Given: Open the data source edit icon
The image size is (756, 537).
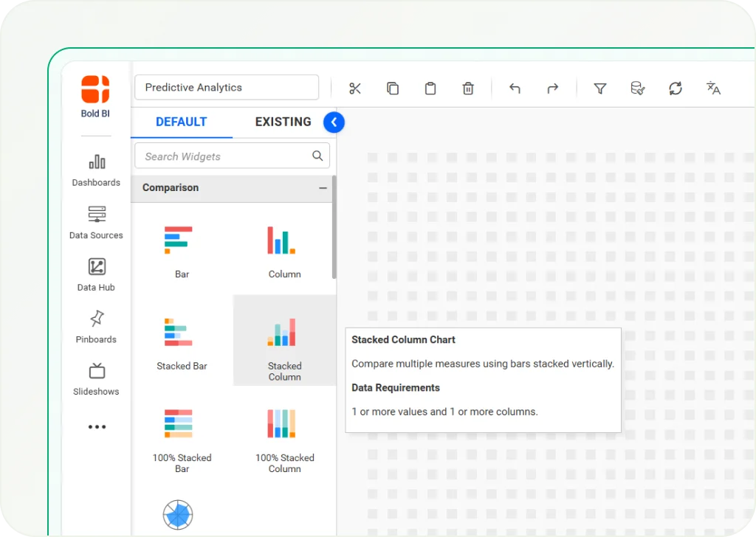Looking at the screenshot, I should [x=638, y=89].
